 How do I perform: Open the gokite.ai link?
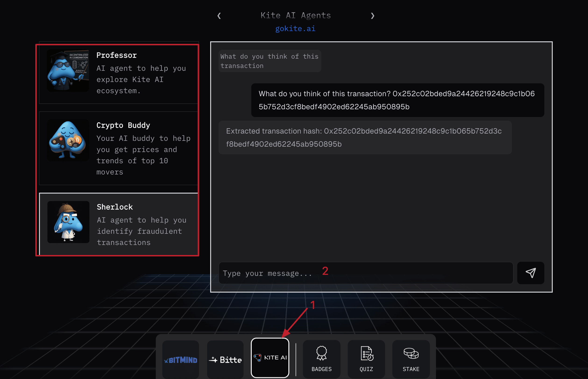295,28
